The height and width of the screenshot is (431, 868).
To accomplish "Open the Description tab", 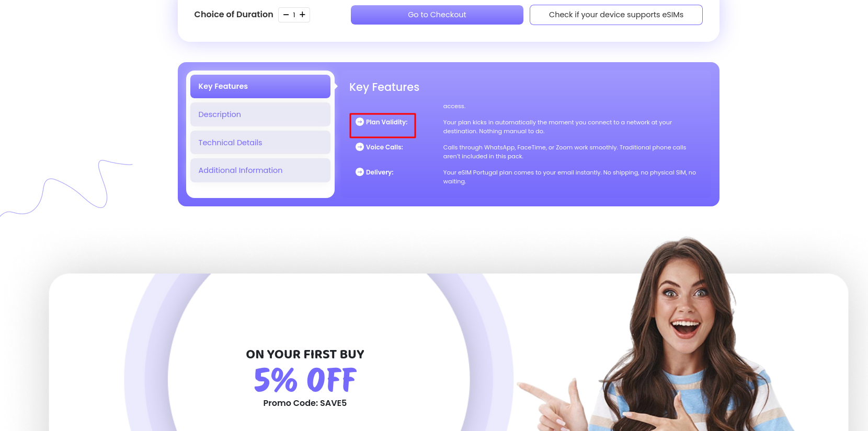I will coord(260,114).
